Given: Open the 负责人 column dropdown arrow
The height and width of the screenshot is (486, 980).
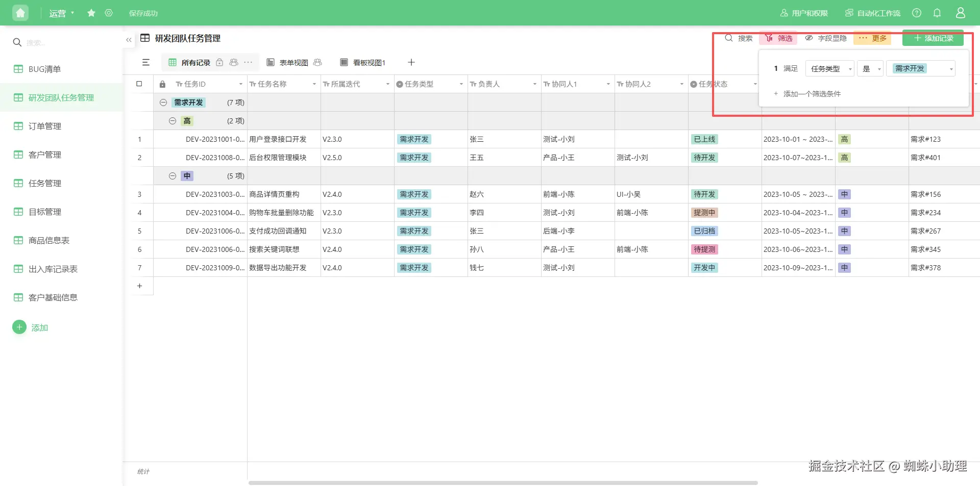Looking at the screenshot, I should [535, 84].
